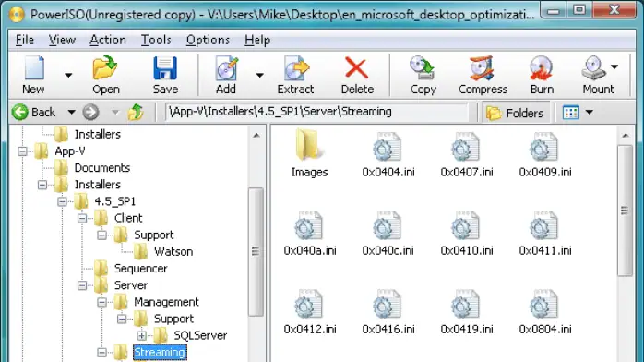644x362 pixels.
Task: Expand the SQLServer tree node
Action: pyautogui.click(x=142, y=336)
